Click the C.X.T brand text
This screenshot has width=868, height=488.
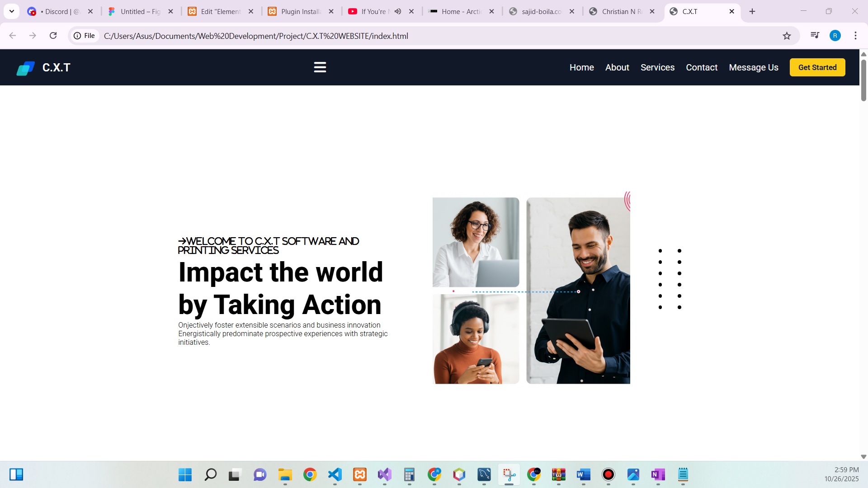(57, 67)
